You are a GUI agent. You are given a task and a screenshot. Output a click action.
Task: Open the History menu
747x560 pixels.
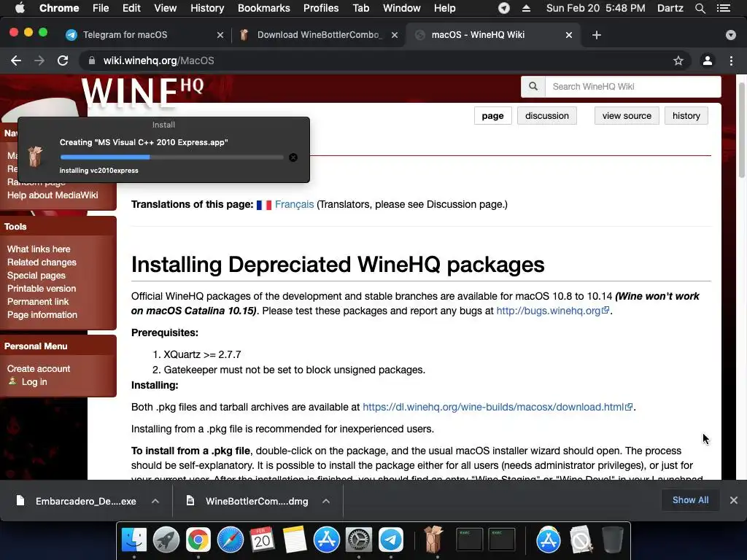click(x=207, y=8)
